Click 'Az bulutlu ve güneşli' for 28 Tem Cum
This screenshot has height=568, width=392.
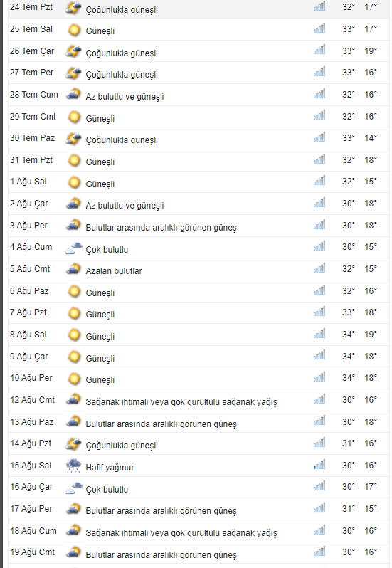coord(125,97)
